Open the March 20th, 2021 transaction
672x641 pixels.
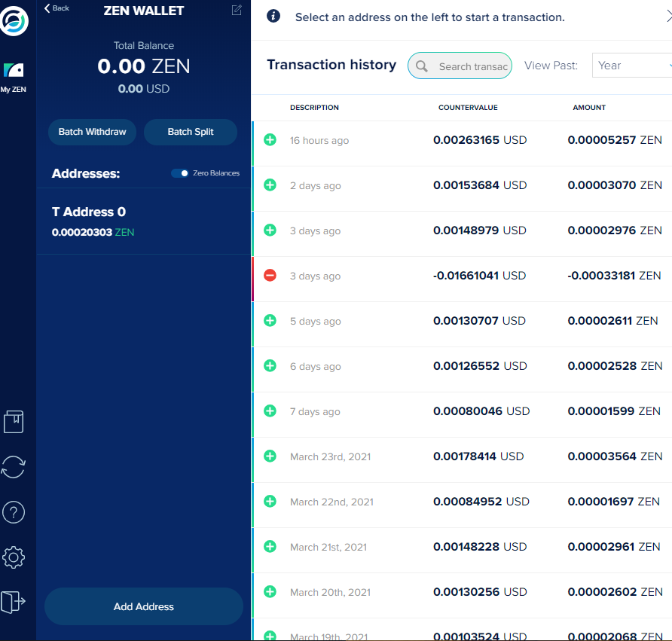click(462, 595)
